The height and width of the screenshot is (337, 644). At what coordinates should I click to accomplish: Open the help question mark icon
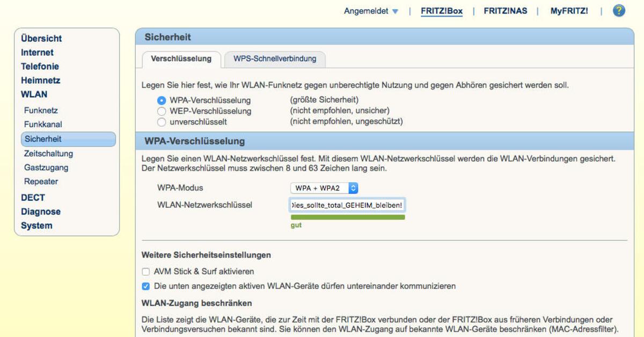coord(619,10)
